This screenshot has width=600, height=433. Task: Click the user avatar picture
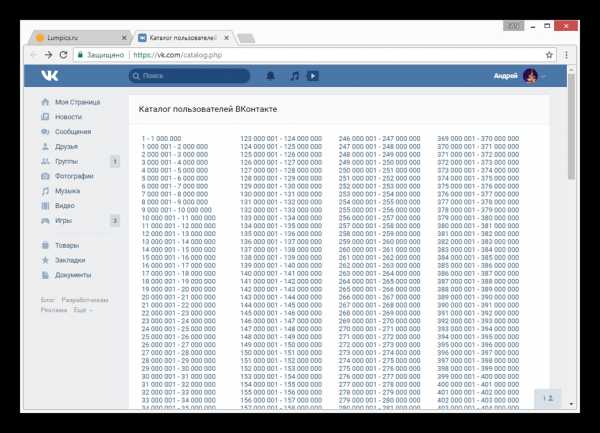530,76
